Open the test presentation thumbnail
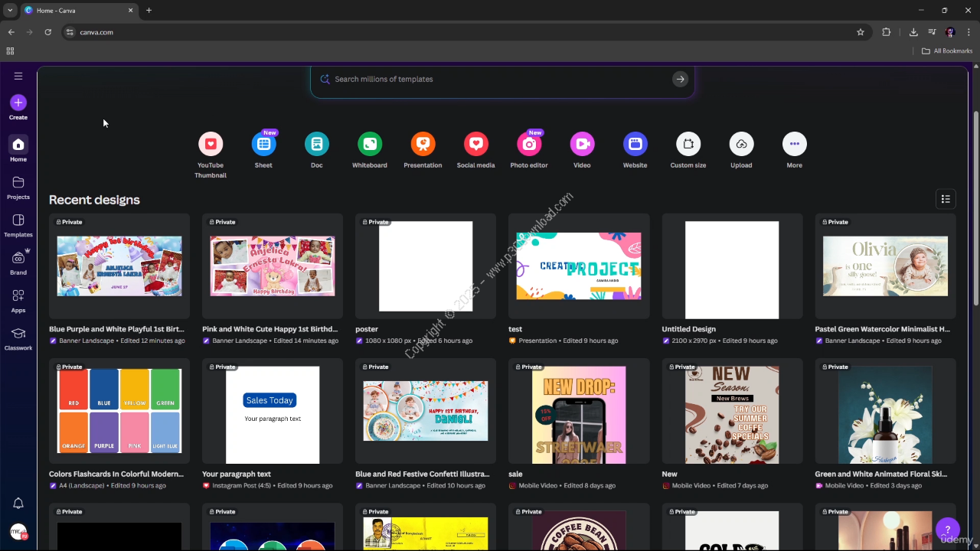The width and height of the screenshot is (980, 551). coord(579,266)
